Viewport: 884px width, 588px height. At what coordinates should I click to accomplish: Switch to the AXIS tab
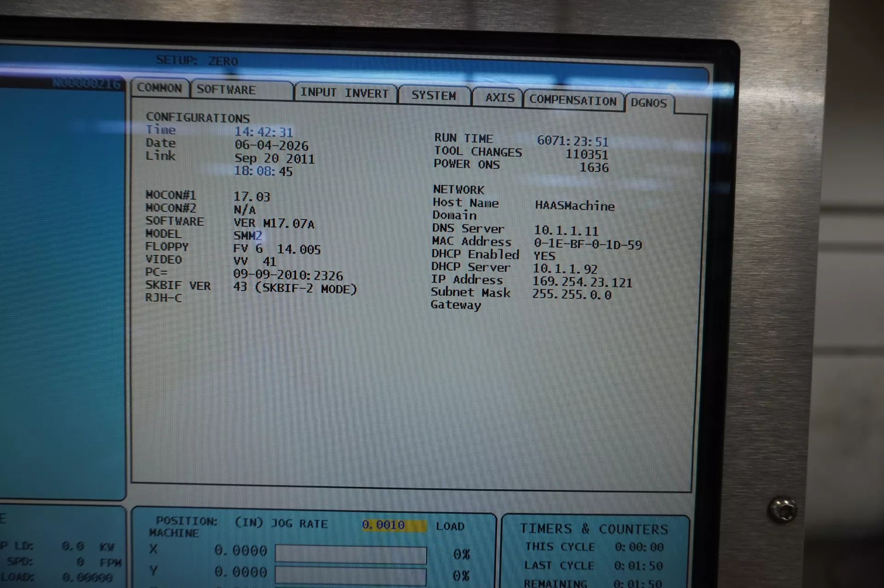coord(499,98)
